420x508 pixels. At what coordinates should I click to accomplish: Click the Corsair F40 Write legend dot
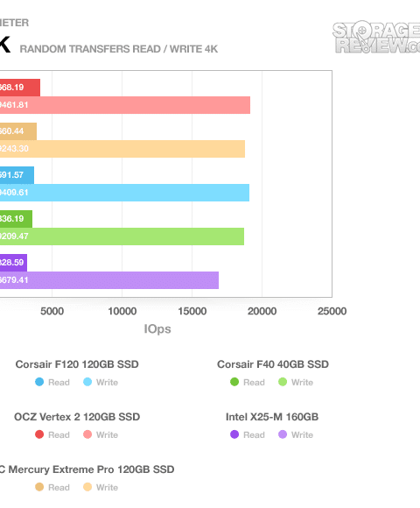click(283, 382)
